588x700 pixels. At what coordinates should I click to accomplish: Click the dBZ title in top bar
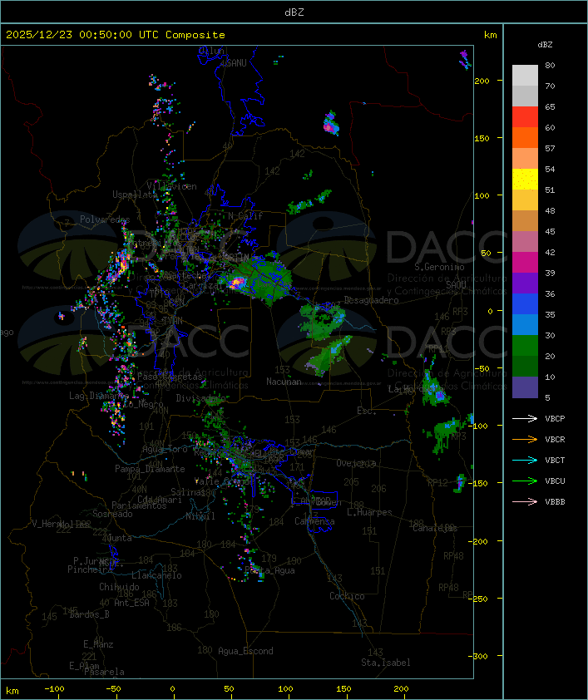(294, 12)
